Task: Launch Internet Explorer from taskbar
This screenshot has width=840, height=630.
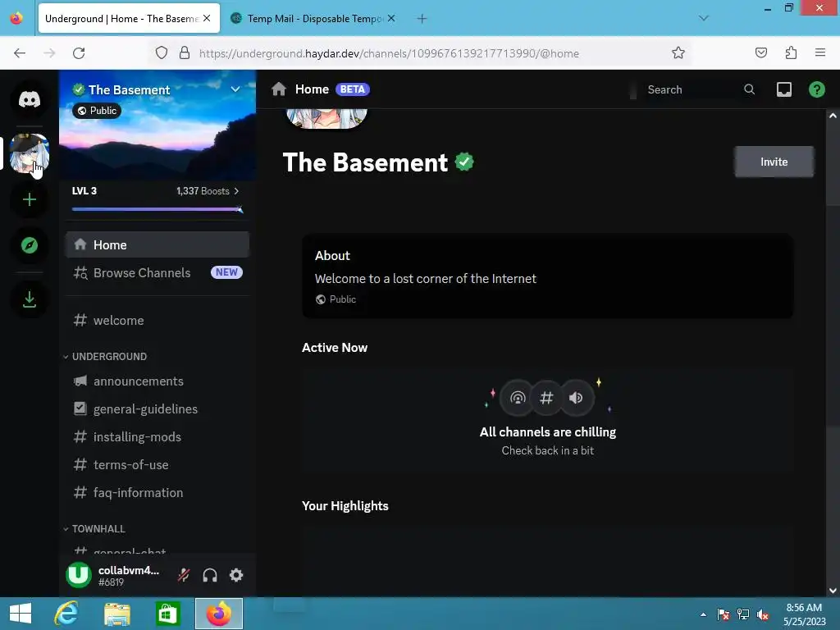Action: (66, 614)
